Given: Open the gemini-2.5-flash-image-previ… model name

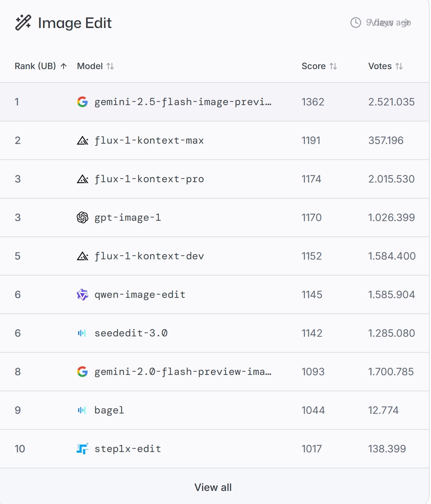Looking at the screenshot, I should pos(183,102).
